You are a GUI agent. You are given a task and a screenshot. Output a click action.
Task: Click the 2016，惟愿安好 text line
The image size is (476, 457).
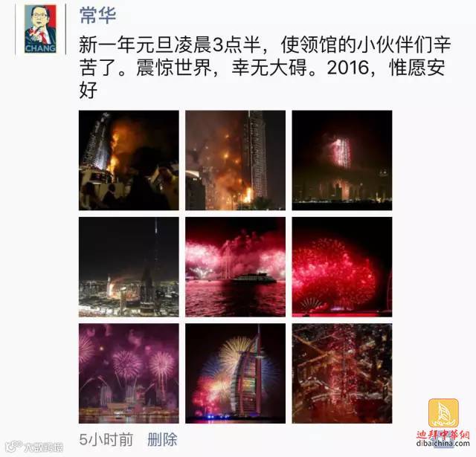386,68
